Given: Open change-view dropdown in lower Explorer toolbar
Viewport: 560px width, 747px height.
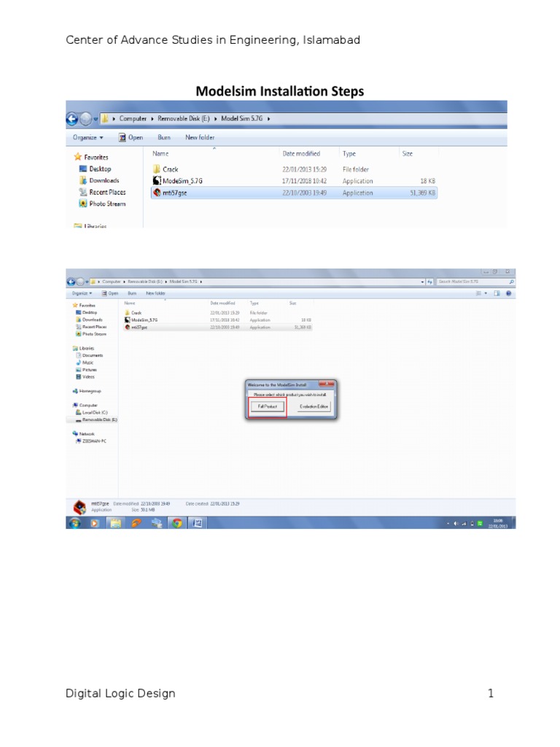Looking at the screenshot, I should [x=486, y=293].
